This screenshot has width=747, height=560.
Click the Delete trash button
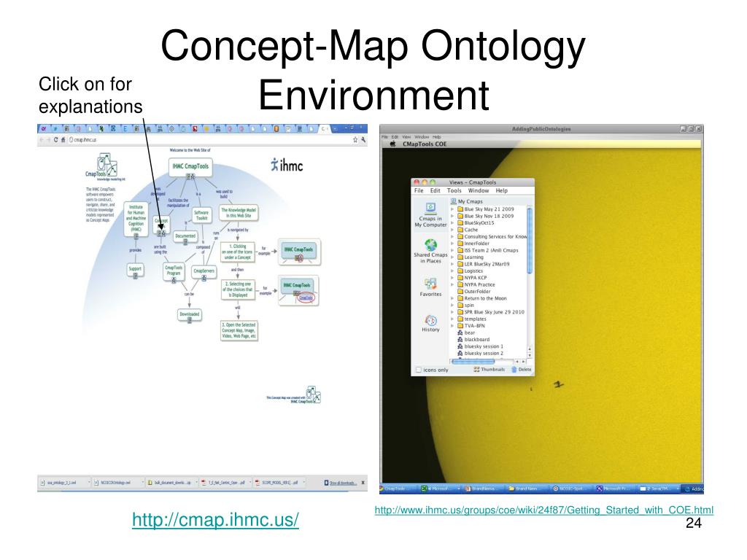pyautogui.click(x=521, y=370)
